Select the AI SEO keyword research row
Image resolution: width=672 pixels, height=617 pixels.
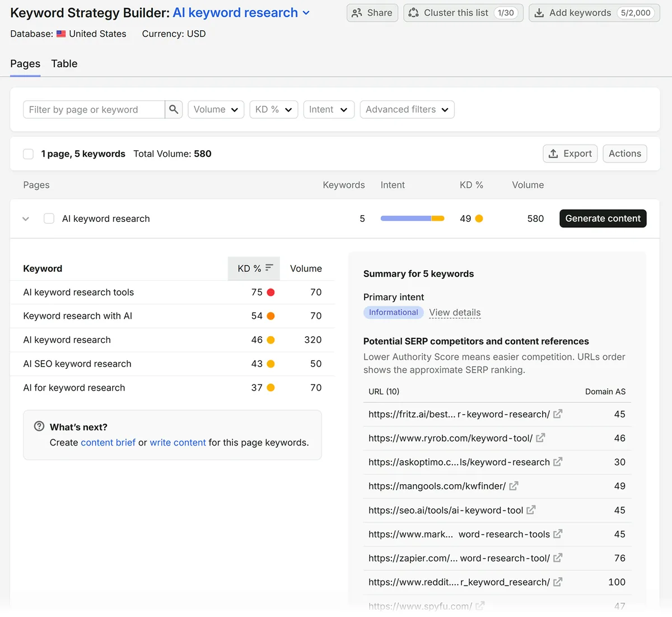point(172,364)
